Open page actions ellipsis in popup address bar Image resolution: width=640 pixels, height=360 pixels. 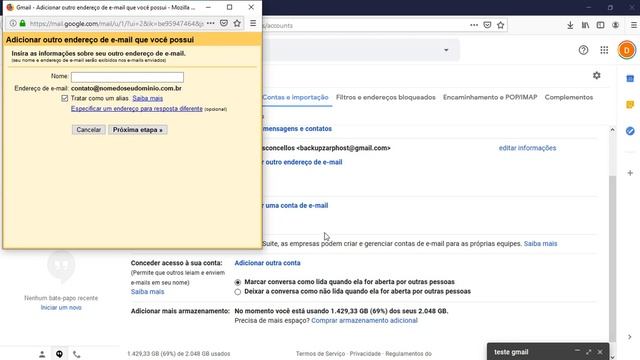pyautogui.click(x=211, y=23)
